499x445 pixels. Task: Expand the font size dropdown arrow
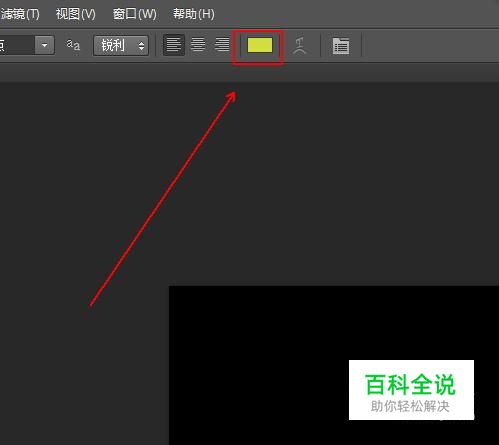[x=45, y=45]
